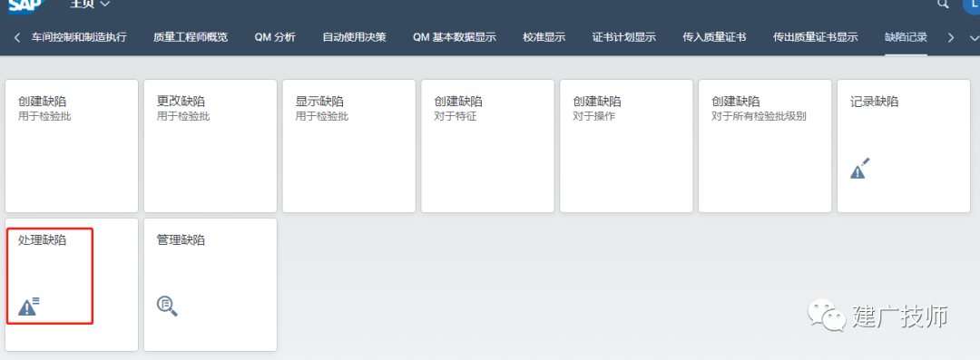Click the user avatar in header
The image size is (980, 360).
(973, 4)
